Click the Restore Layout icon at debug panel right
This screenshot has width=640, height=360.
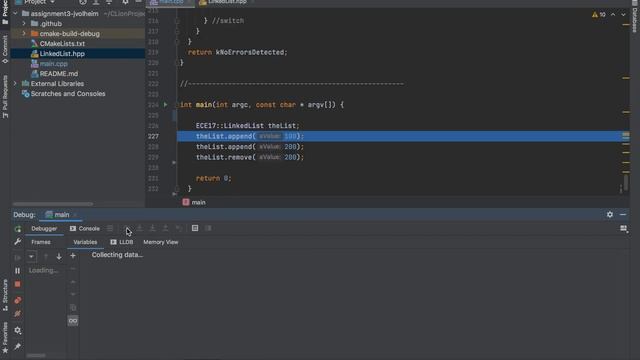point(624,229)
